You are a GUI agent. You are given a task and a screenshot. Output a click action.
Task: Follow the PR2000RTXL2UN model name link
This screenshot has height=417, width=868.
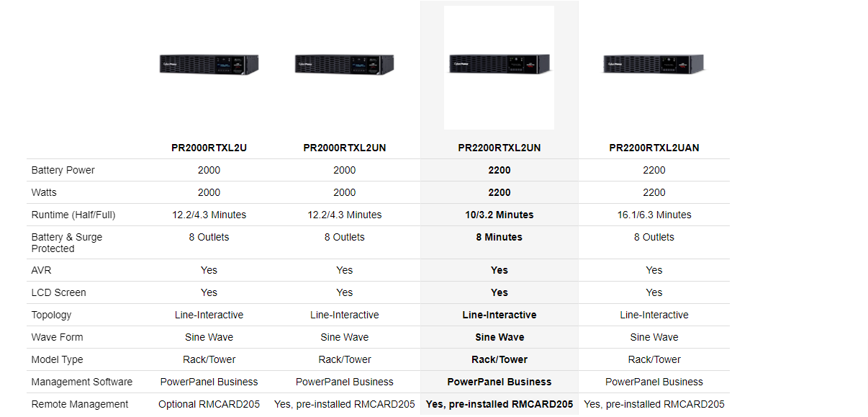(x=345, y=148)
